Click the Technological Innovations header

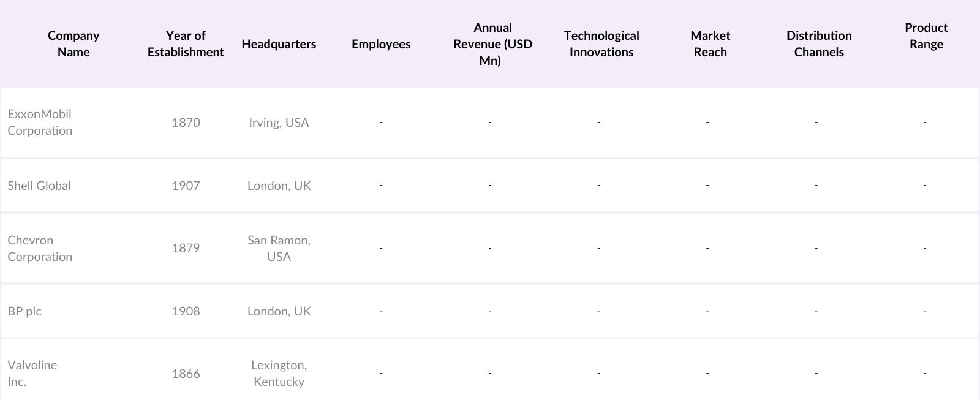pos(601,43)
